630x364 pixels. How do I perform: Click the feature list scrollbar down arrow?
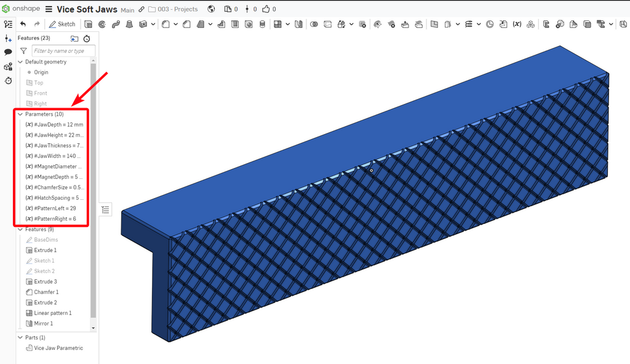point(94,328)
